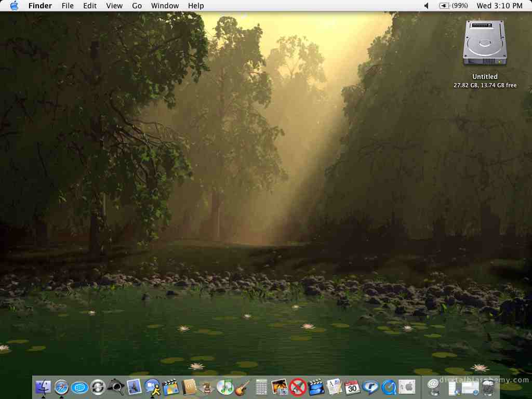Launch Safari compass icon in Dock
The width and height of the screenshot is (532, 399).
tap(61, 387)
